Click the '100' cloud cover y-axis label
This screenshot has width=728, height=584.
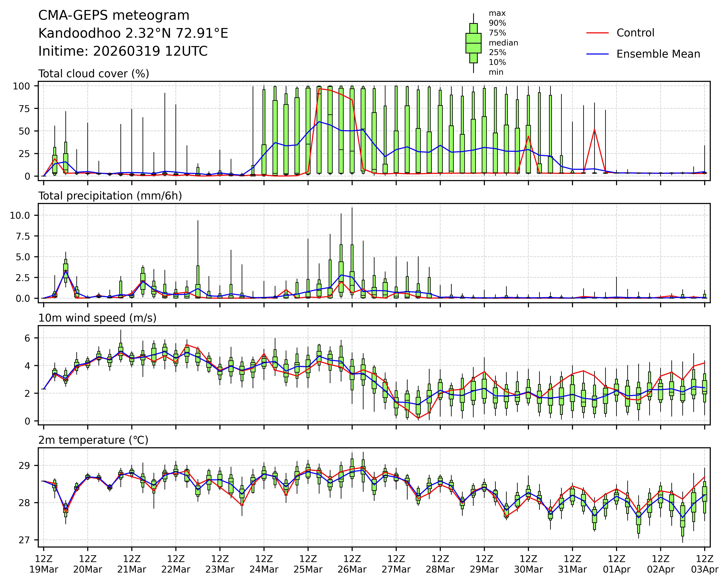point(21,86)
